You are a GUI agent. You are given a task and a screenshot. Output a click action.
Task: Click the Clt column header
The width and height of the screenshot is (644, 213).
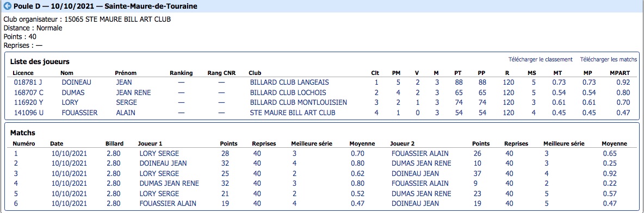(x=375, y=73)
